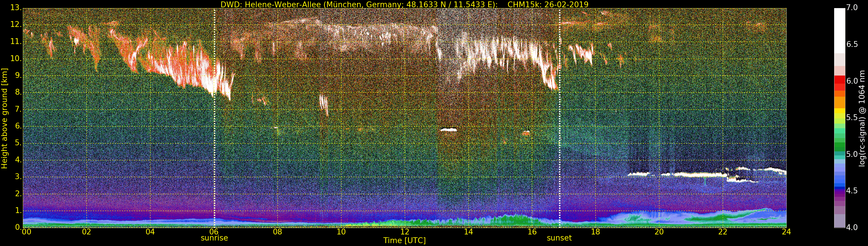Click the '8.' height tick label
The height and width of the screenshot is (246, 868).
coord(18,92)
